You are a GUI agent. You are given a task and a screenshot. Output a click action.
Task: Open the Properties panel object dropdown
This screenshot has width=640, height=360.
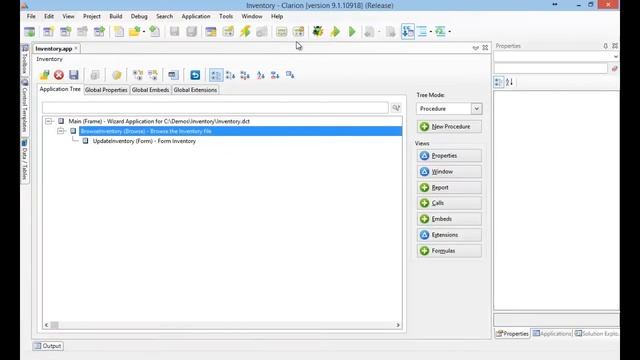click(x=615, y=56)
